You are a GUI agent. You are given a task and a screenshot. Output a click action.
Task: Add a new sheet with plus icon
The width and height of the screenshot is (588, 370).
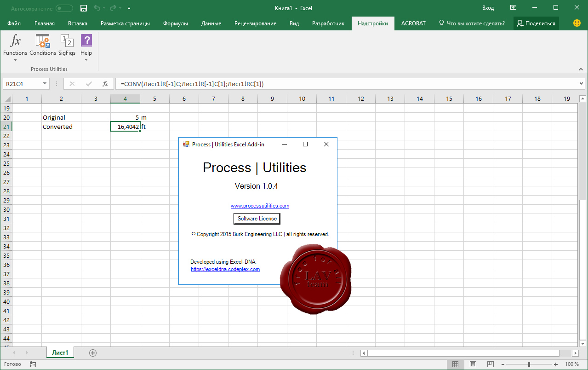[x=93, y=353]
